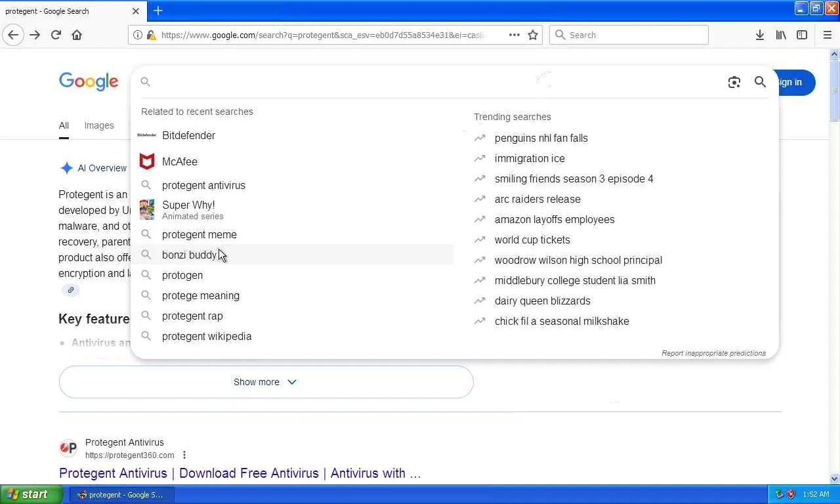The height and width of the screenshot is (504, 840).
Task: Click the trending 'world cup tickets' search
Action: (x=532, y=240)
